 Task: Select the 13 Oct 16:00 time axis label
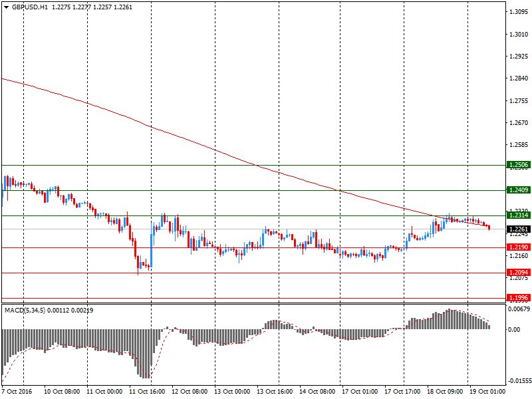[x=275, y=391]
